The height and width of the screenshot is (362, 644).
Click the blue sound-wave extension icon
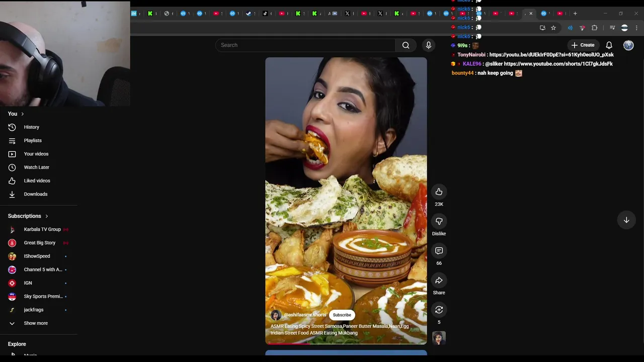coord(570,28)
